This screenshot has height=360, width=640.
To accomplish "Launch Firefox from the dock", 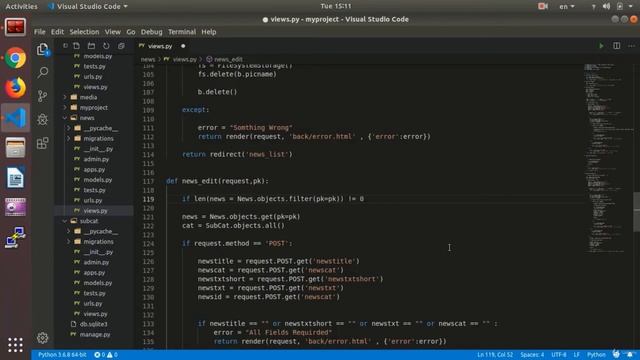I will coord(16,88).
